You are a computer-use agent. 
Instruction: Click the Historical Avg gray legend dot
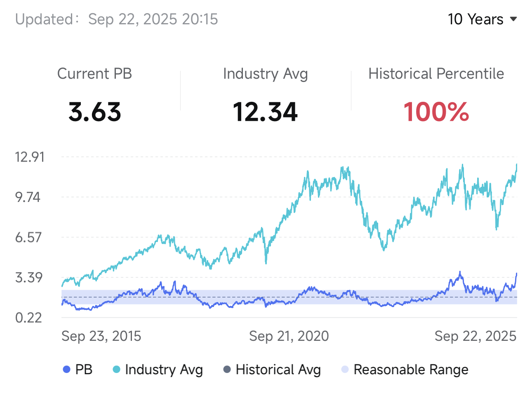[227, 370]
